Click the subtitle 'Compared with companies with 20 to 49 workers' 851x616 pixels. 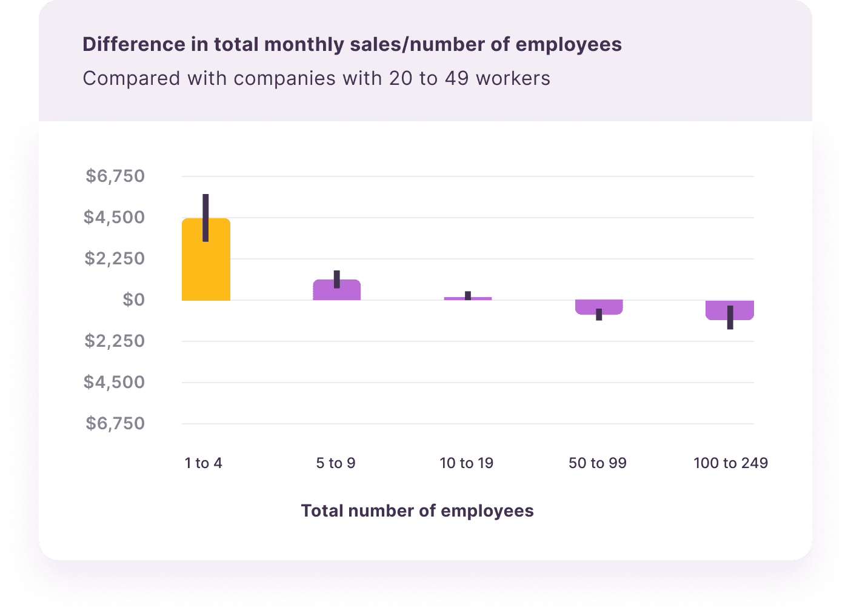click(x=316, y=78)
